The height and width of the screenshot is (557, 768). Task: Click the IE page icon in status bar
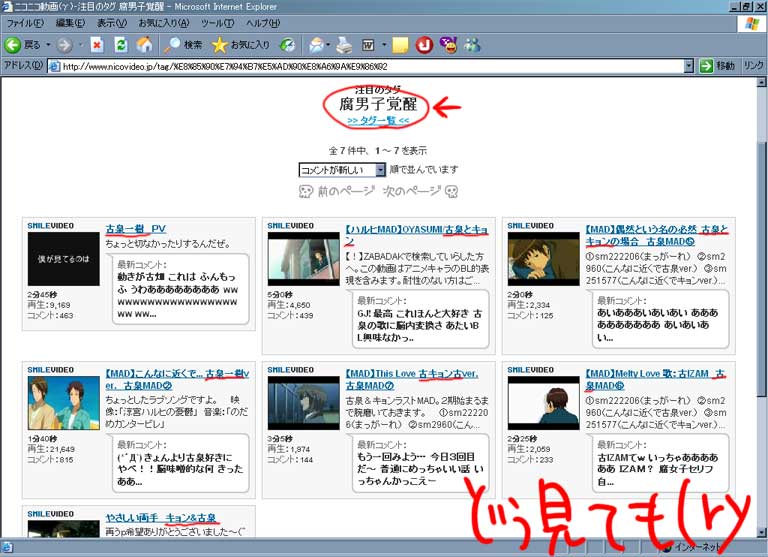(7, 547)
